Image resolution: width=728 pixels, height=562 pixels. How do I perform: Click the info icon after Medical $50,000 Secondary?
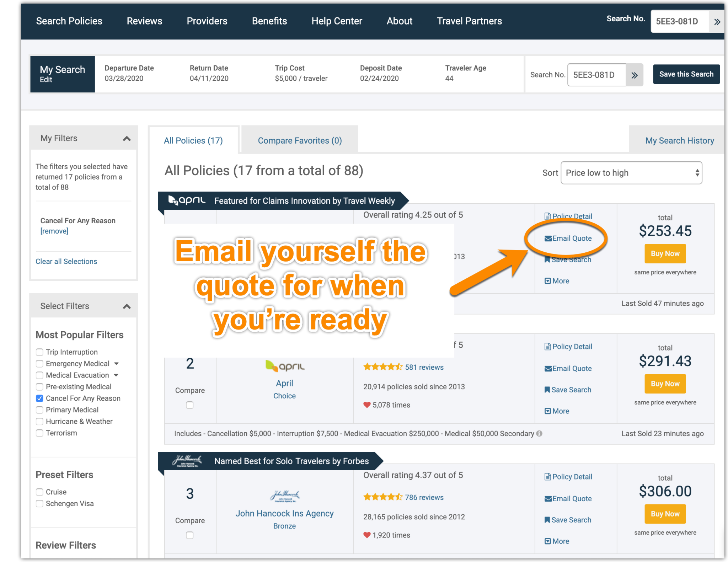[x=539, y=433]
